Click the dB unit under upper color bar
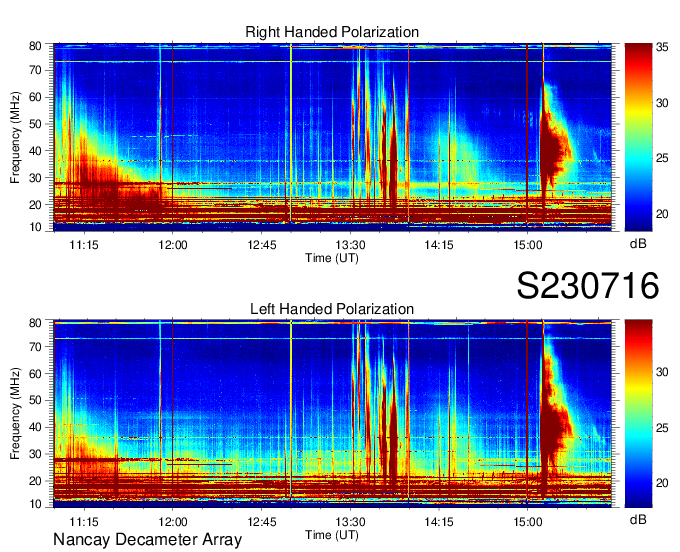 pyautogui.click(x=638, y=244)
